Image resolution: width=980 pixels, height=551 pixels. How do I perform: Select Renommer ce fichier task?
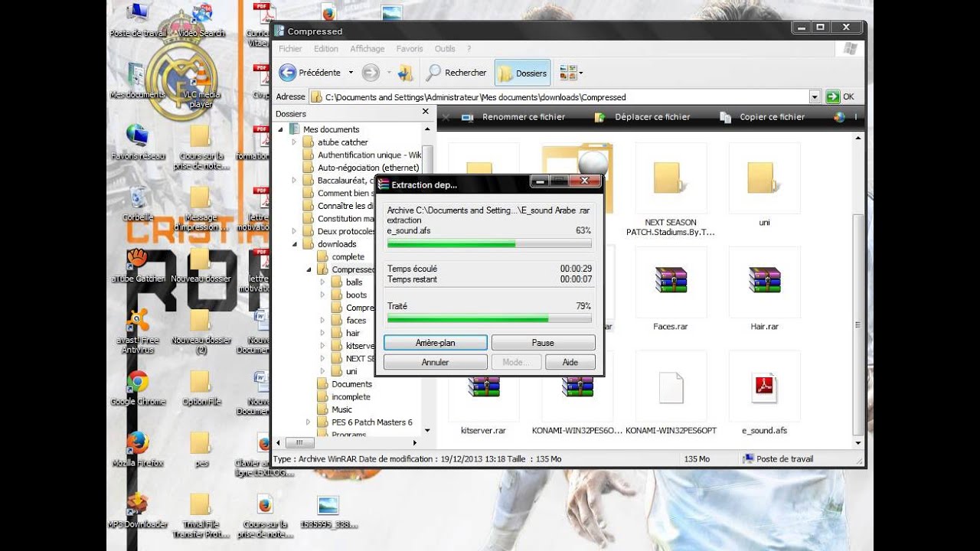pyautogui.click(x=513, y=117)
